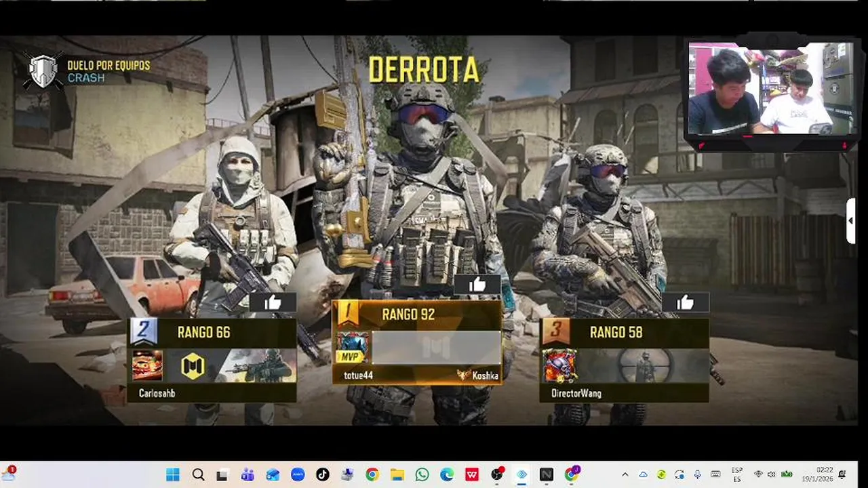
Task: Click the 'CRASH' map name
Action: tap(86, 78)
